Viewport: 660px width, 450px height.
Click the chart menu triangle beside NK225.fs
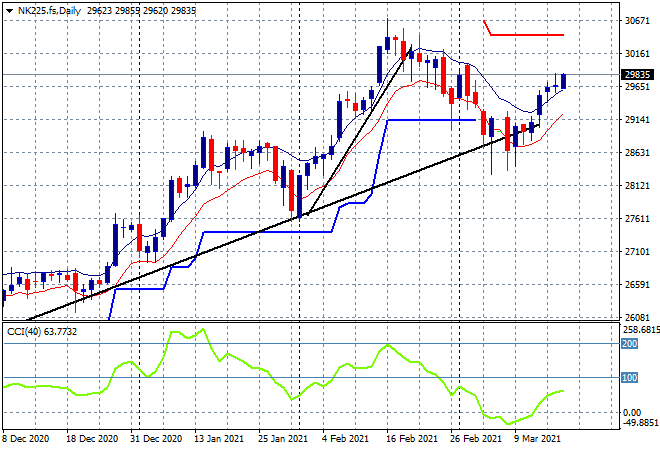(x=9, y=11)
